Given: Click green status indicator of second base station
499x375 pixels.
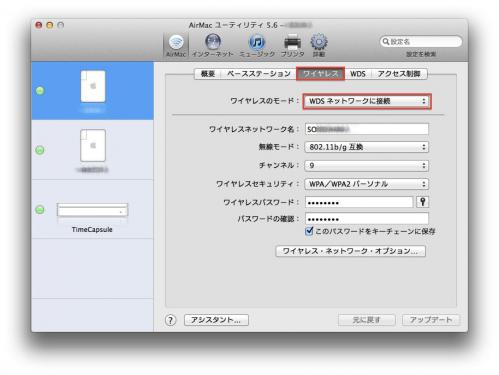Looking at the screenshot, I should click(40, 150).
